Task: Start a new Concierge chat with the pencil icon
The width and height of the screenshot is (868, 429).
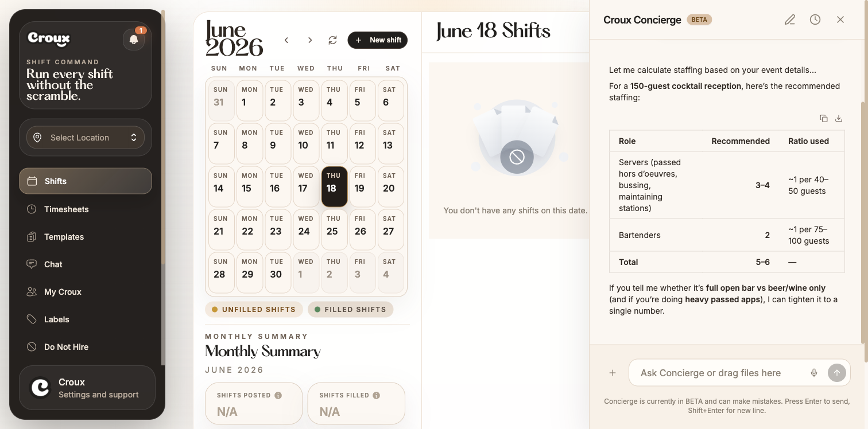Action: click(790, 19)
